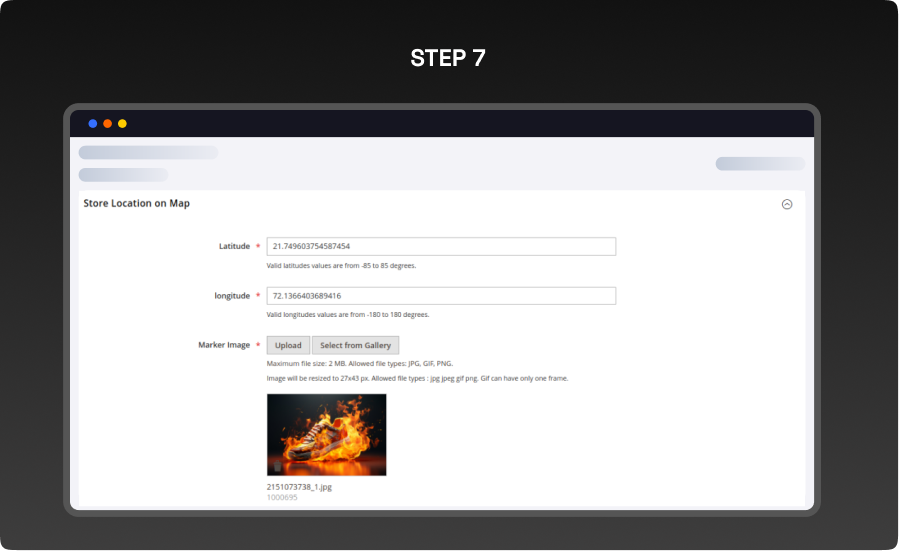Click the longitude field label

(x=231, y=296)
